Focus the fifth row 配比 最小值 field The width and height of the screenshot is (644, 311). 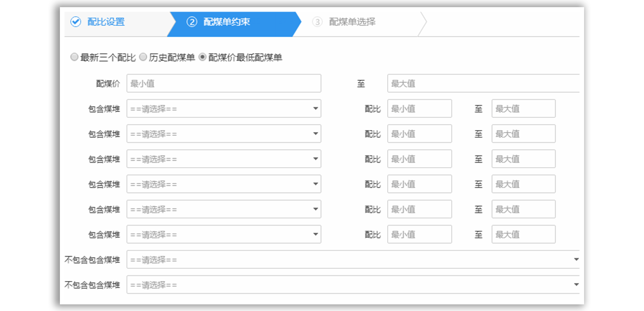click(x=419, y=209)
